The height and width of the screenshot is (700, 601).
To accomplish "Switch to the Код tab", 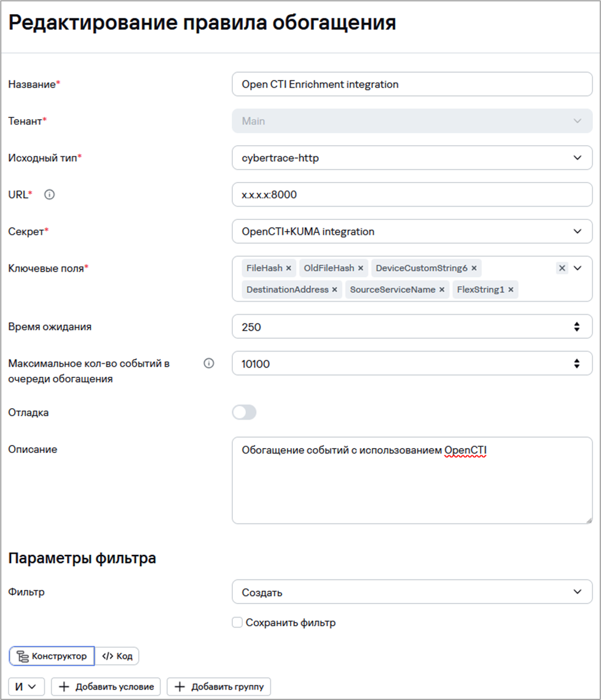I will 117,656.
